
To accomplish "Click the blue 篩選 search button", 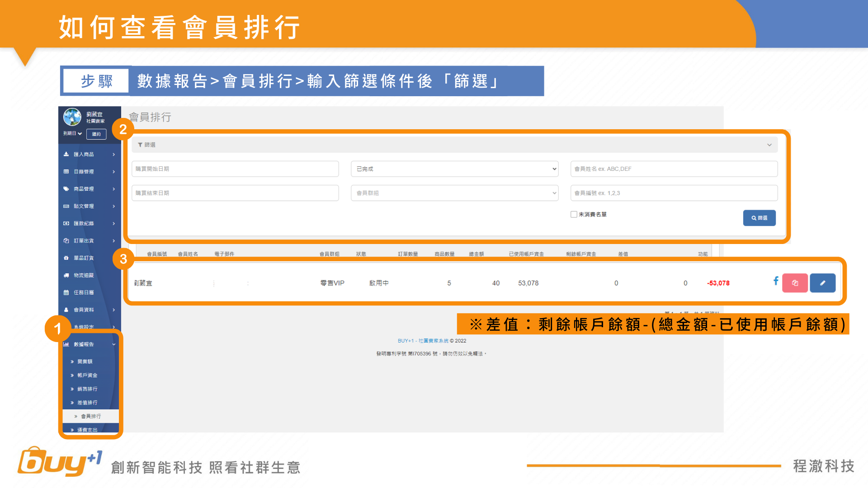I will [x=759, y=218].
